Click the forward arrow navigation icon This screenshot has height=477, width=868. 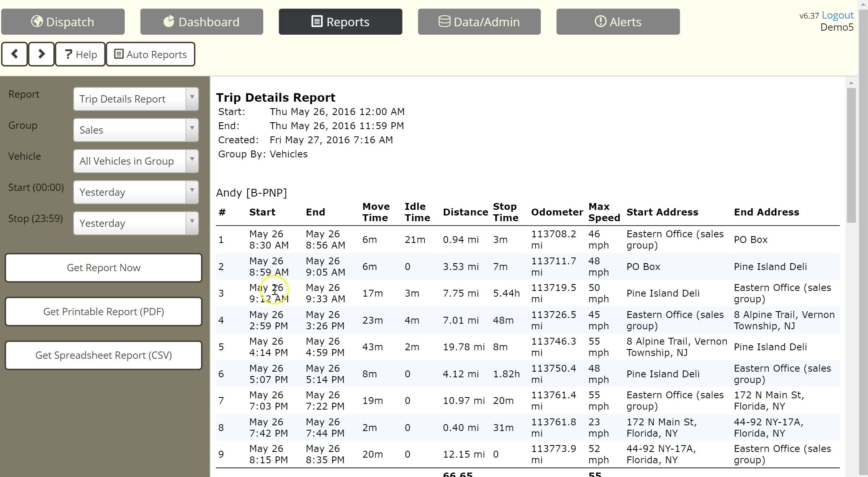[x=41, y=54]
